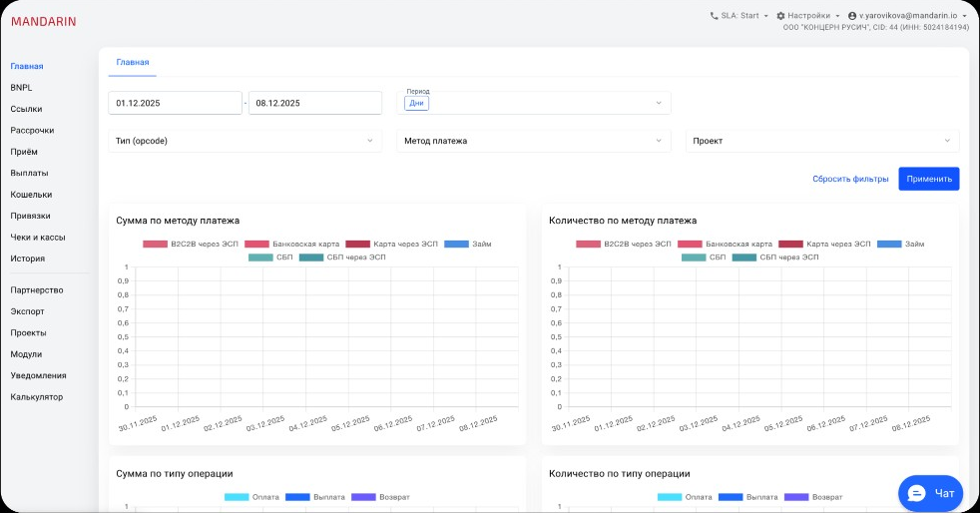Open the Метод платежа dropdown

coord(534,141)
